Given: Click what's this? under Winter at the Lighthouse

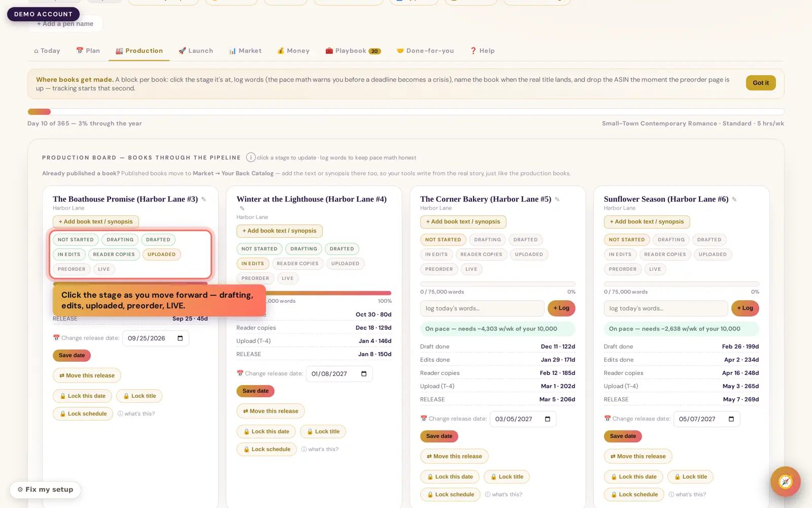Looking at the screenshot, I should point(320,450).
